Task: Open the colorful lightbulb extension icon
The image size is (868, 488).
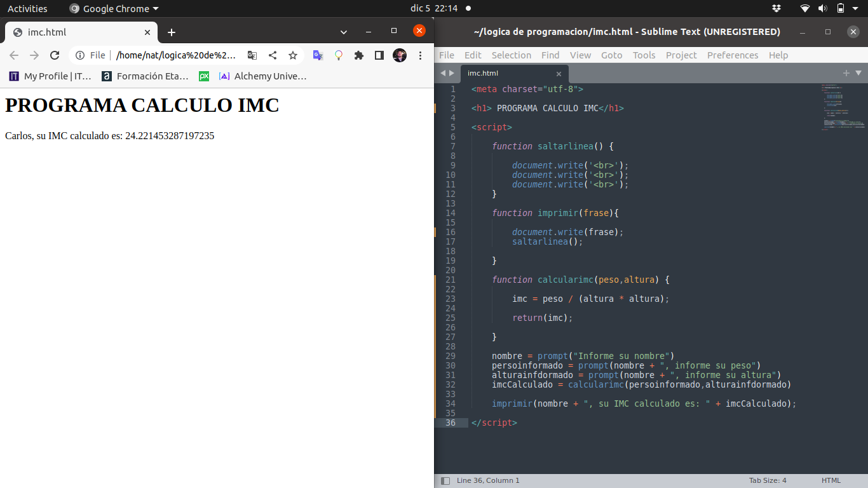Action: click(339, 55)
